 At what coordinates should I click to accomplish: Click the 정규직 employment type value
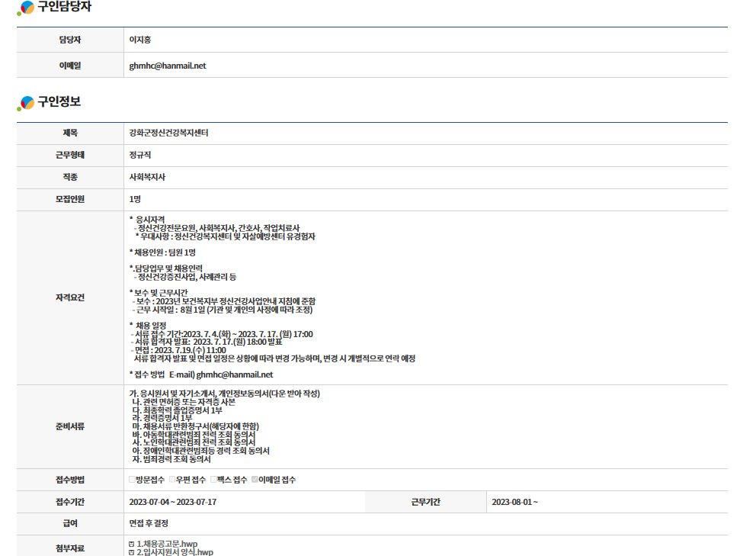[x=141, y=156]
